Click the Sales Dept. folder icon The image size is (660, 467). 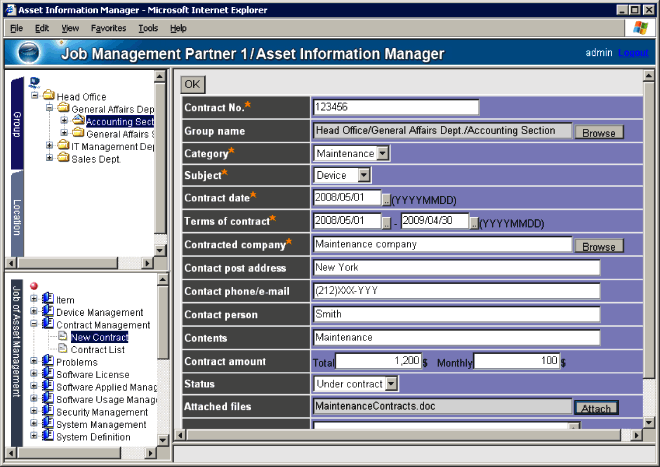coord(62,158)
